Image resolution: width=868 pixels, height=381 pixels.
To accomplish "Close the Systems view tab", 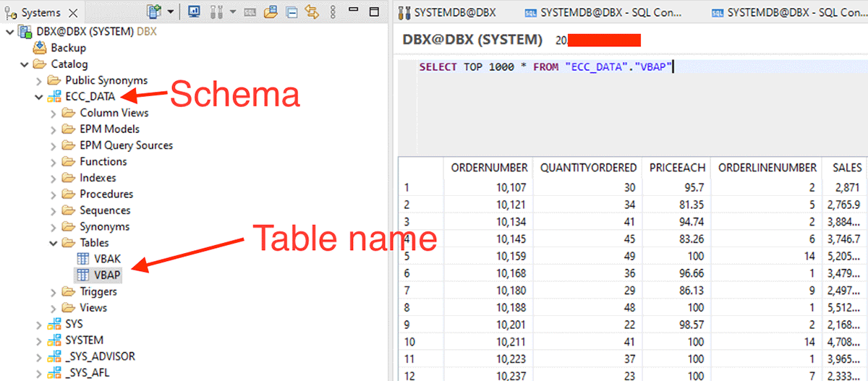I will [x=72, y=13].
